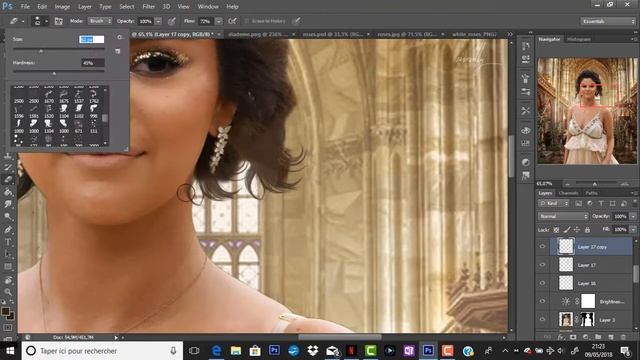This screenshot has width=640, height=360.
Task: Open the Layer menu
Action: pos(84,7)
